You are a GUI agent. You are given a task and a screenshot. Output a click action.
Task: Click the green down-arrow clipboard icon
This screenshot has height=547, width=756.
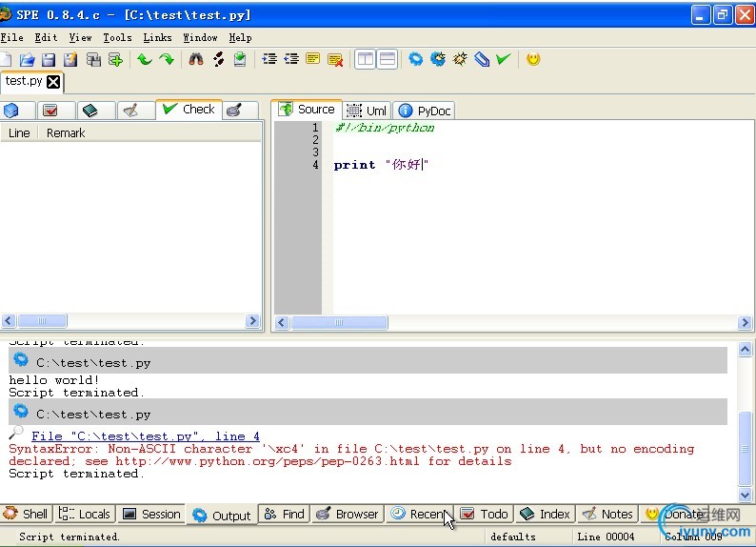240,59
